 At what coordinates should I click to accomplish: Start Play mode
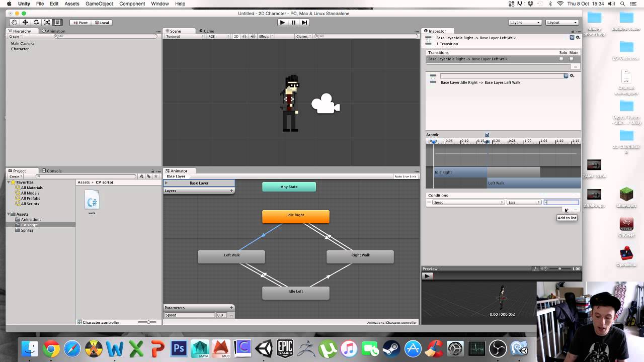click(x=282, y=23)
